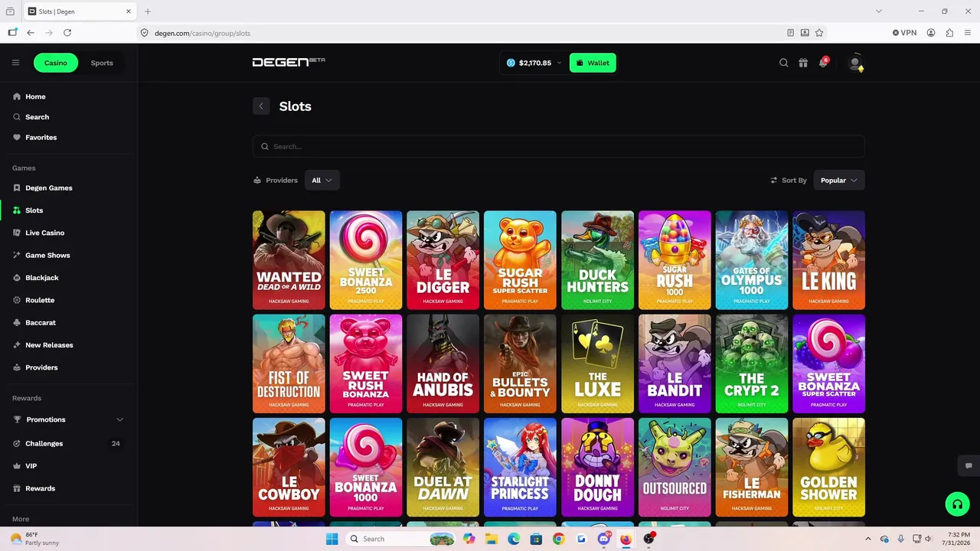
Task: Open the Golden Shower game
Action: tap(828, 467)
